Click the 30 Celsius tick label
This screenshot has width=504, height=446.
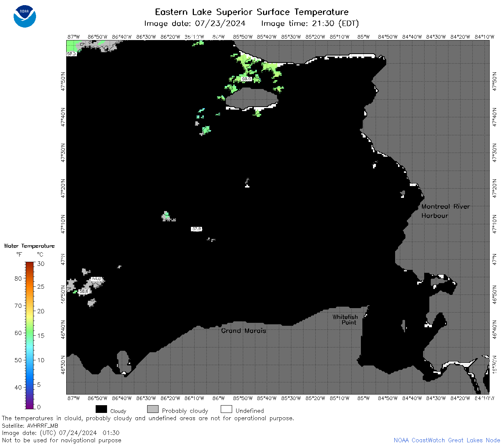tap(41, 264)
